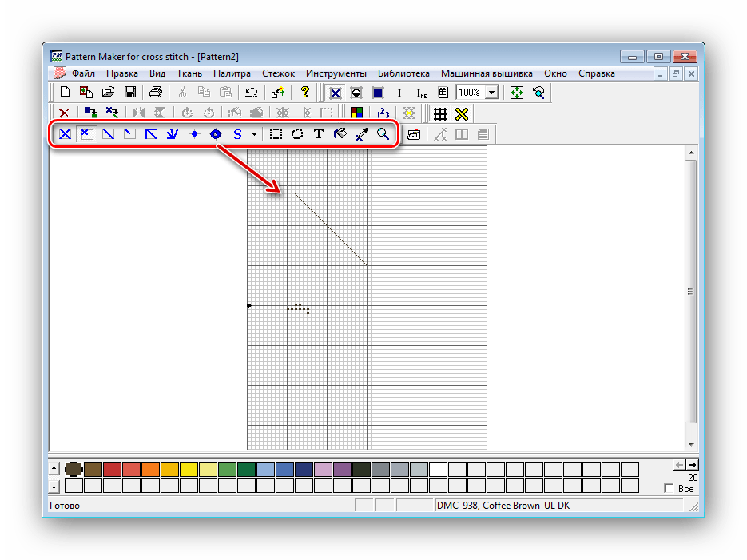
Task: Enable the Все checkbox
Action: pos(670,488)
